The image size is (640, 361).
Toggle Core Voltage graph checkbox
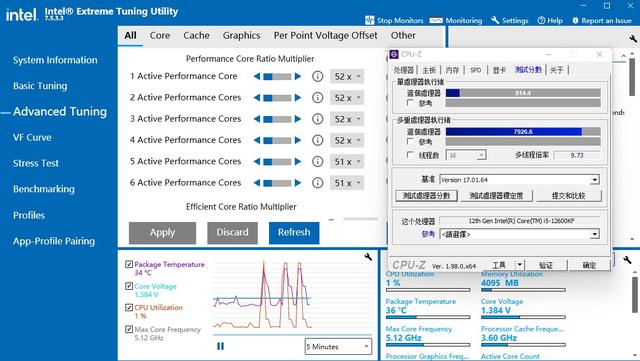point(129,286)
